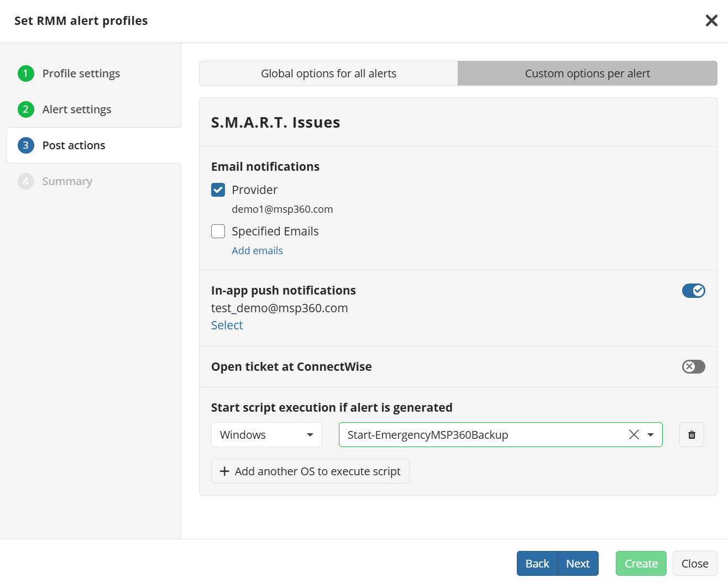Screen dimensions: 728x583
Task: Disable In-app push notifications toggle
Action: coord(693,291)
